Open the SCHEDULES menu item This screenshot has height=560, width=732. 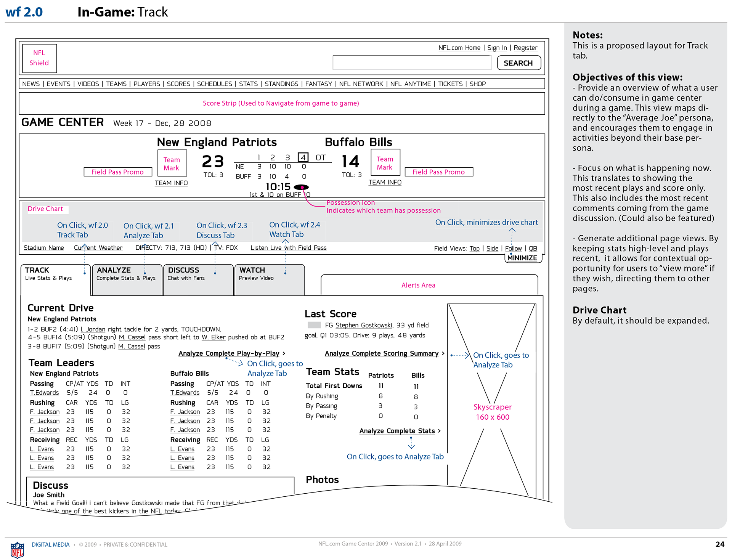click(214, 84)
